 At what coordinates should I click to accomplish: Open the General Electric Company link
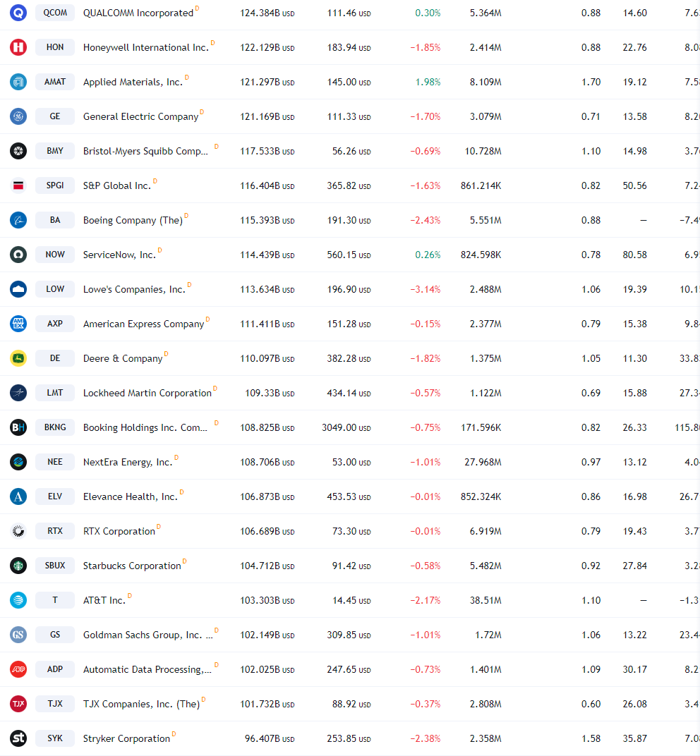pyautogui.click(x=140, y=116)
